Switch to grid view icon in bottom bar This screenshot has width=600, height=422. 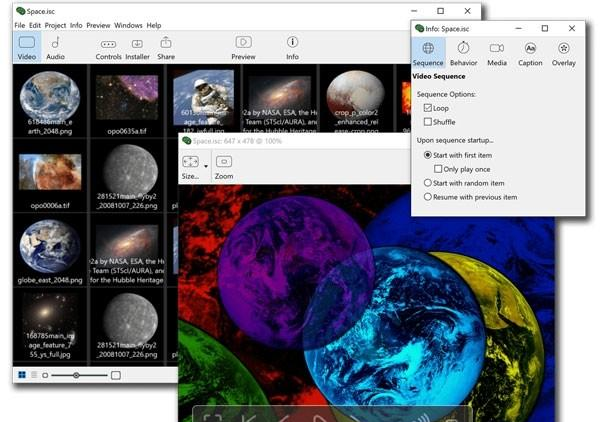pos(22,375)
